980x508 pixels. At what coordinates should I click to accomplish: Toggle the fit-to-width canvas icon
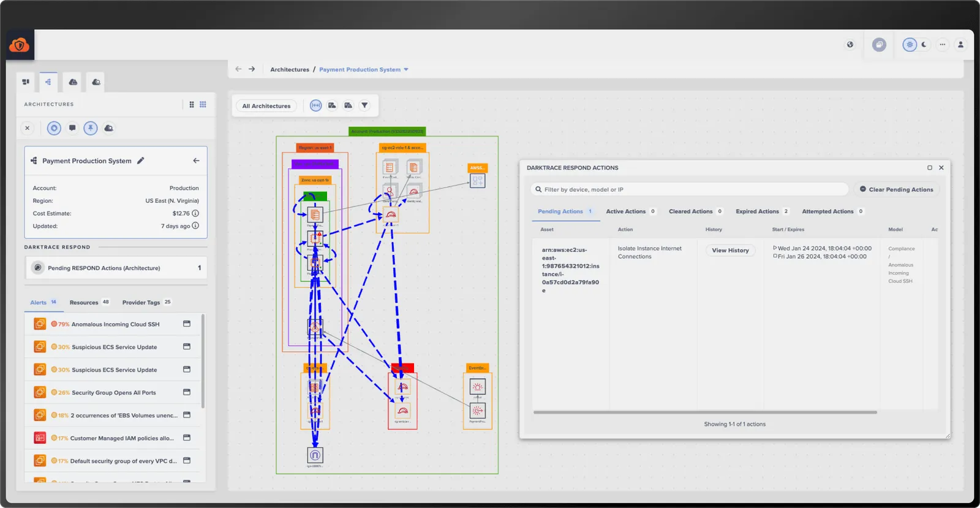(x=315, y=105)
